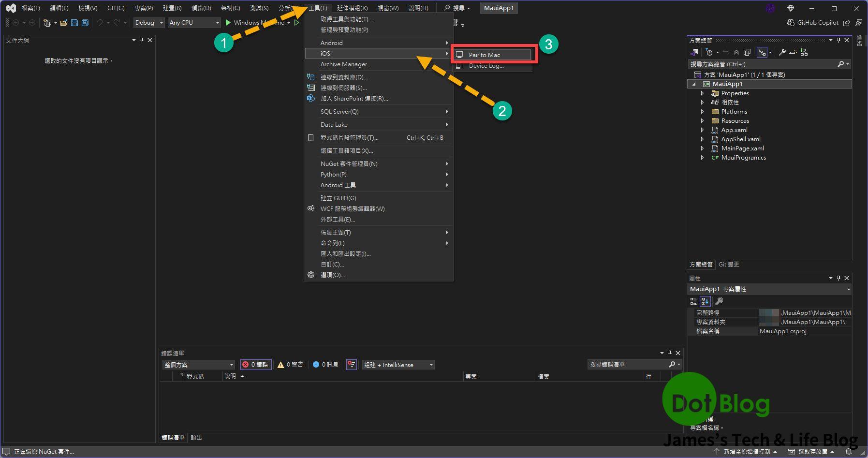Open Properties wrench in Solution Explorer toolbar

(782, 52)
